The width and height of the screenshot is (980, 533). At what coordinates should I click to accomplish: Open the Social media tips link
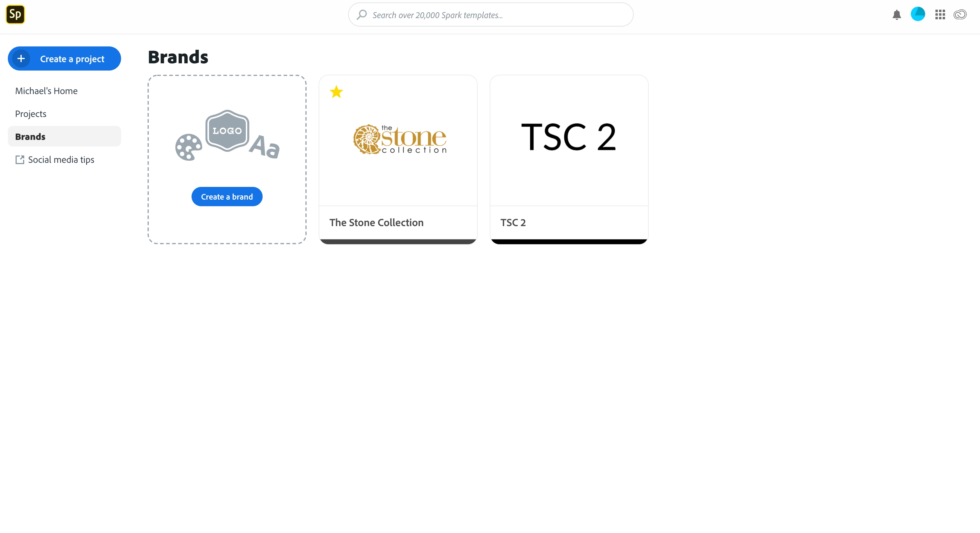pos(61,159)
